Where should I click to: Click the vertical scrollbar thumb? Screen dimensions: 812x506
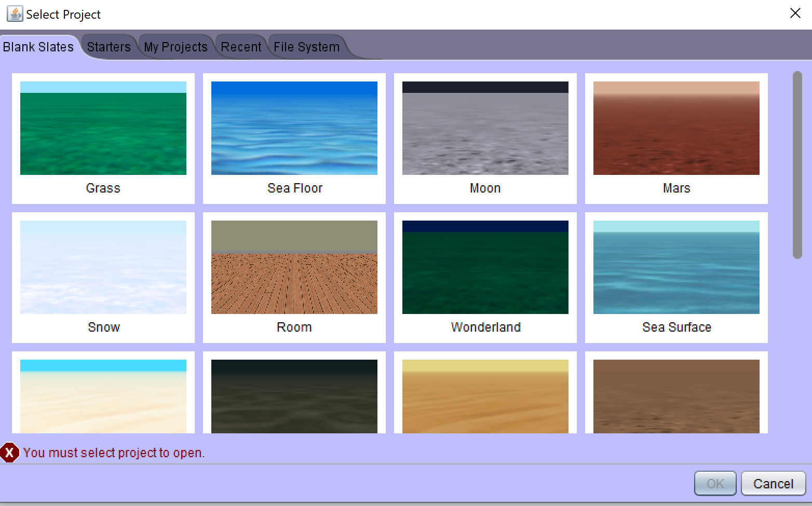[x=797, y=165]
